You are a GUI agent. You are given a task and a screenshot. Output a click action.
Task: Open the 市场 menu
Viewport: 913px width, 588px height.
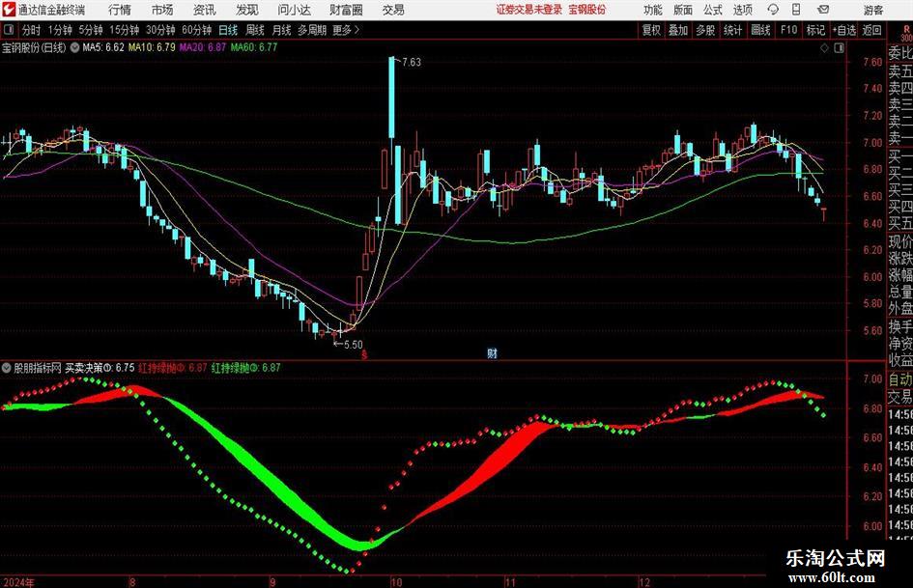162,10
